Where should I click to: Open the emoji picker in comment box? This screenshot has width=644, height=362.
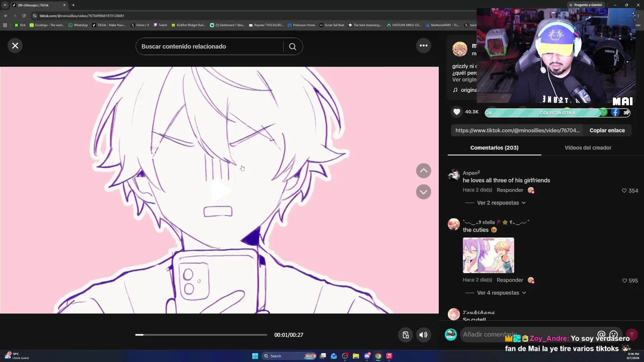coord(613,334)
